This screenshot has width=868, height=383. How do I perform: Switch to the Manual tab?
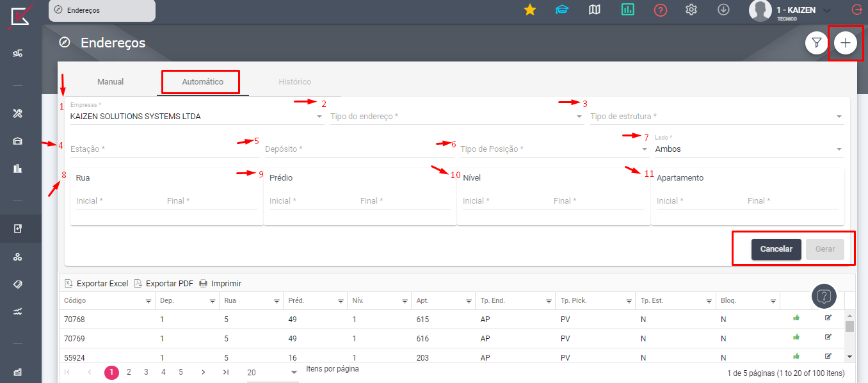110,82
